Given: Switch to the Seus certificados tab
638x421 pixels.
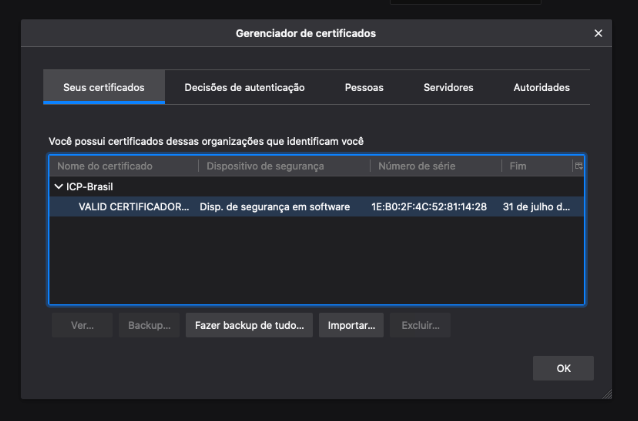Looking at the screenshot, I should [104, 88].
